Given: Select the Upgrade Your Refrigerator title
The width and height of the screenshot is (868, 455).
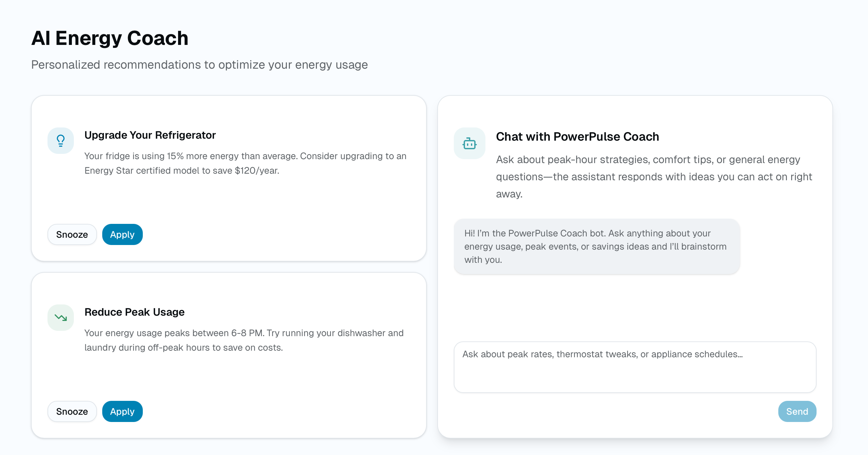Looking at the screenshot, I should (150, 135).
